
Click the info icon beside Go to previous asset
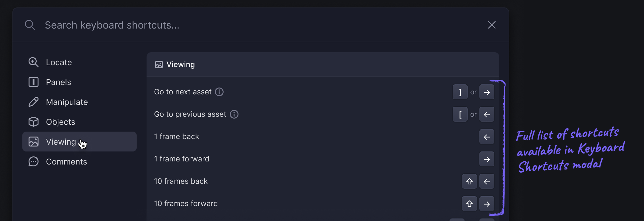pos(234,114)
